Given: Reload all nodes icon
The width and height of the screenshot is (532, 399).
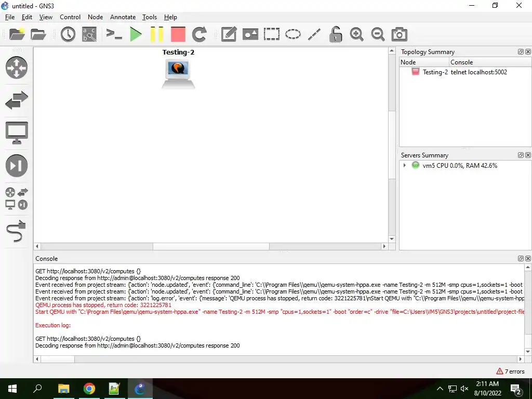Looking at the screenshot, I should click(199, 34).
